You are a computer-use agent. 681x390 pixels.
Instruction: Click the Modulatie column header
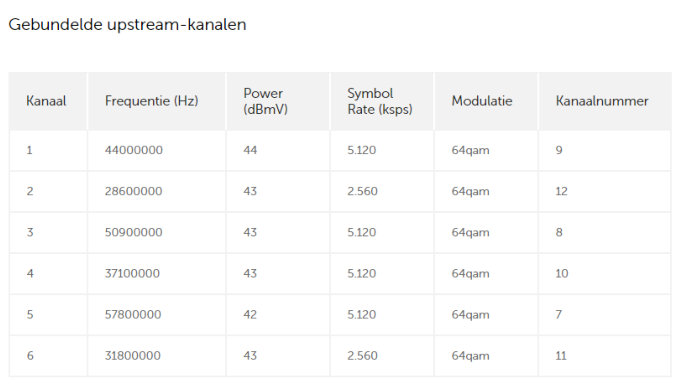pyautogui.click(x=482, y=101)
